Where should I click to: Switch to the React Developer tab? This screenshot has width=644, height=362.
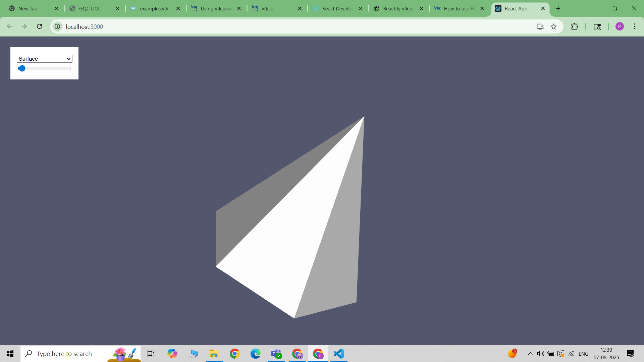pos(337,8)
